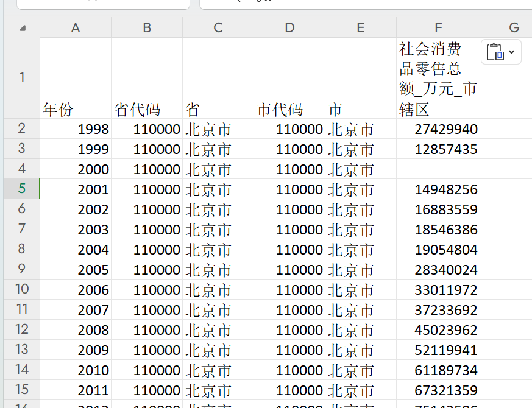Select cell with year 2006
This screenshot has width=532, height=408.
click(76, 289)
